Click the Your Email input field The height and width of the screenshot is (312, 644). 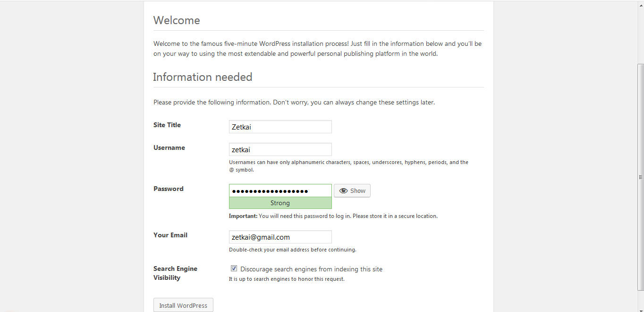click(x=280, y=237)
